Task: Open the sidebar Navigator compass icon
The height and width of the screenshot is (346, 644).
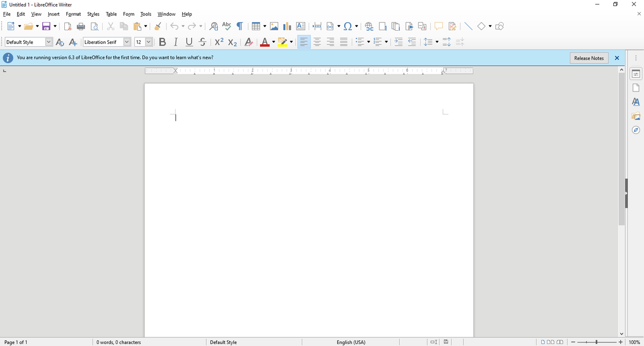Action: point(636,130)
